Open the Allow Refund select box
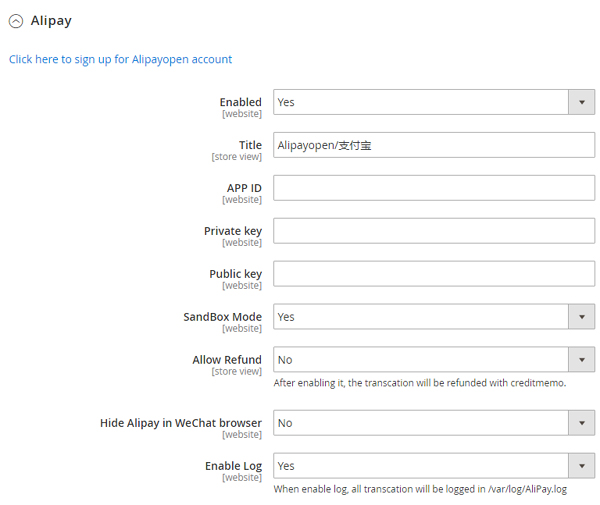 point(420,360)
